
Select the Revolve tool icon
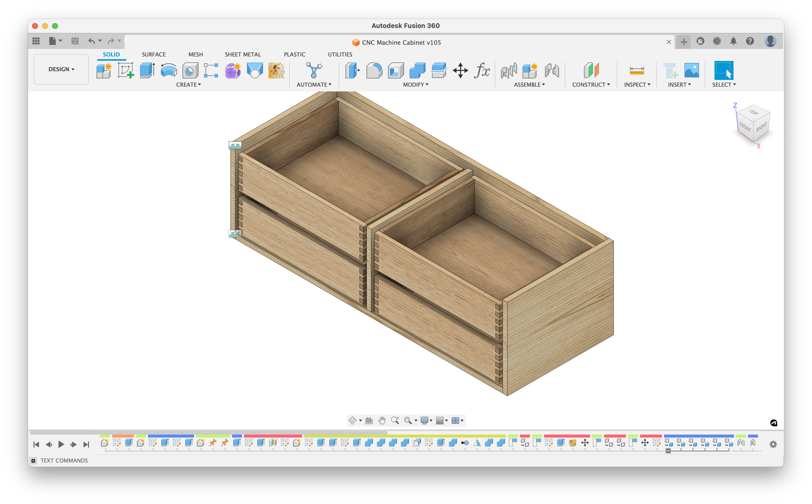[x=169, y=70]
